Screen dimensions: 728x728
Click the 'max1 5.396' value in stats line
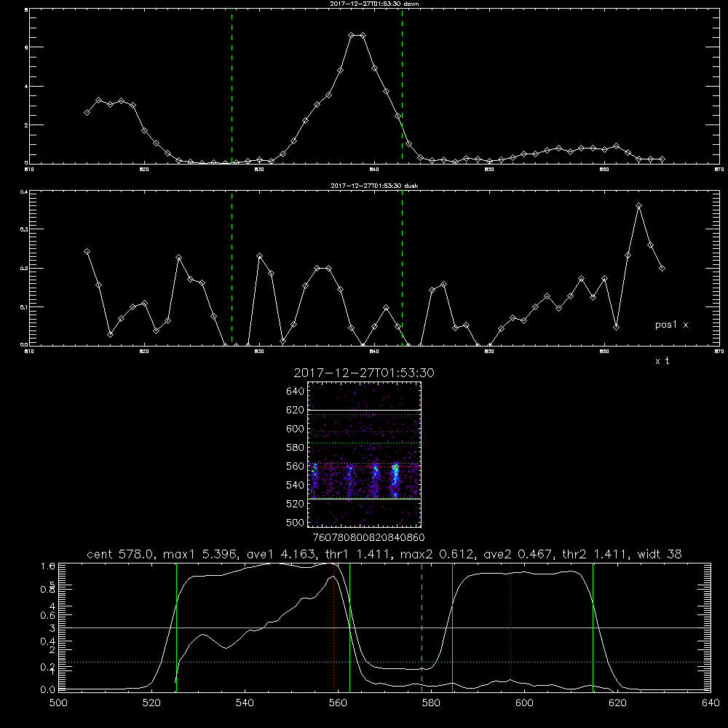pyautogui.click(x=202, y=554)
